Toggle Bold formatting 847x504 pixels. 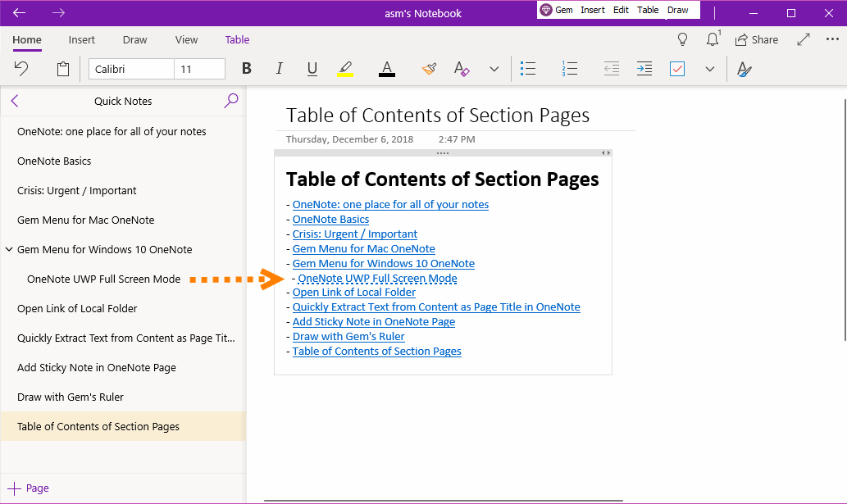pyautogui.click(x=246, y=69)
